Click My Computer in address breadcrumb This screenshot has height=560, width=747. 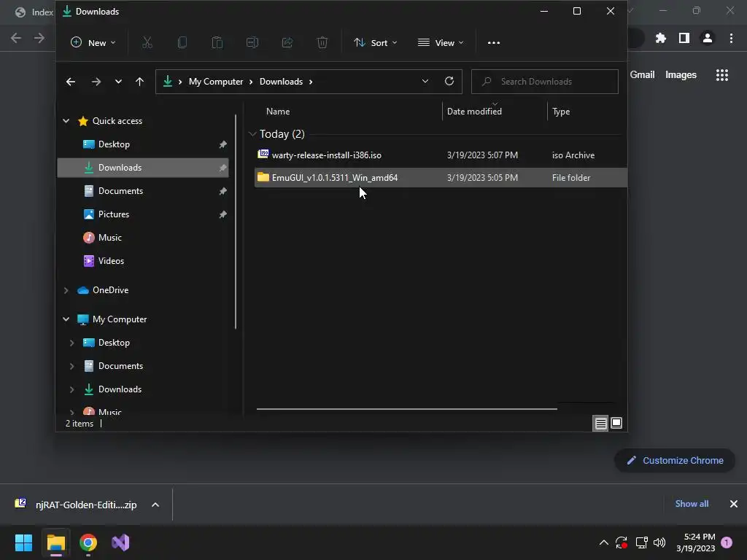click(216, 82)
